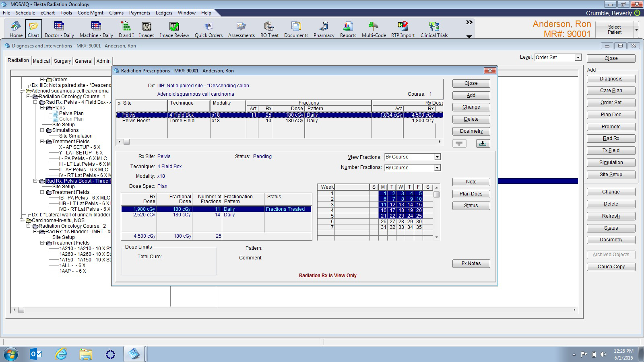This screenshot has width=644, height=362.
Task: Click fraction 25 in the calendar
Action: tap(419, 216)
